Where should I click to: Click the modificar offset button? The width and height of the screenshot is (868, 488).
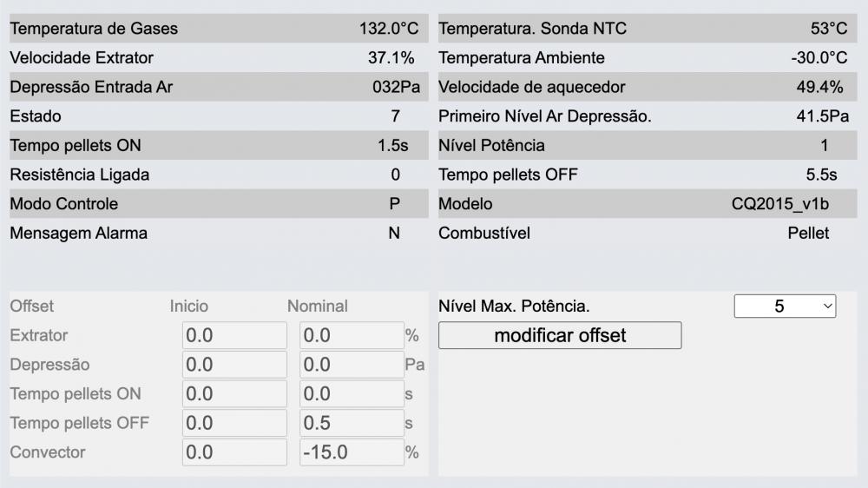(x=560, y=335)
